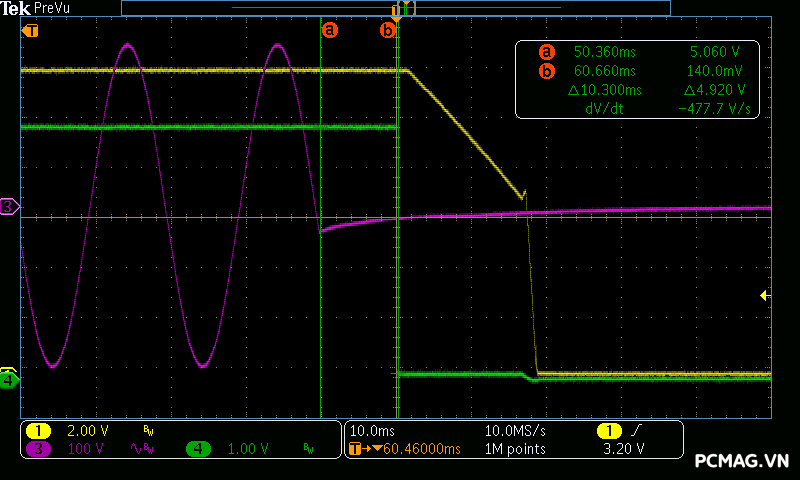Click the 1M points record length readout

[515, 449]
